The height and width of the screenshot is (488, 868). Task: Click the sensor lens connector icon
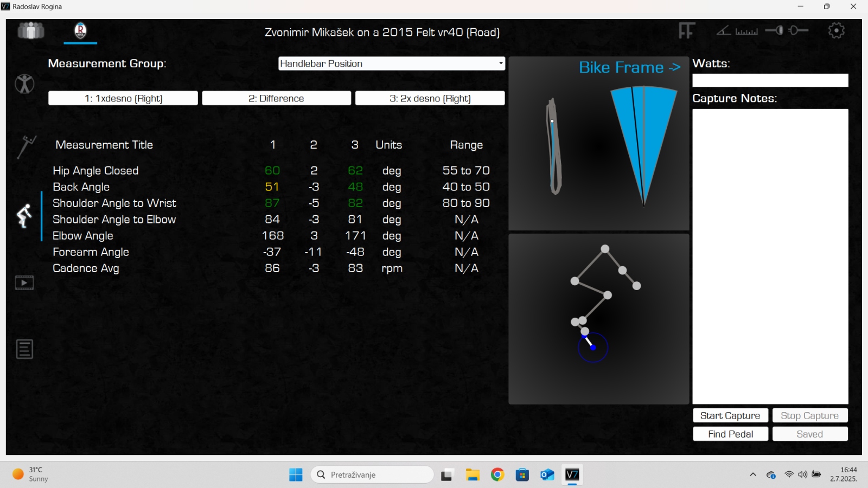pos(774,30)
